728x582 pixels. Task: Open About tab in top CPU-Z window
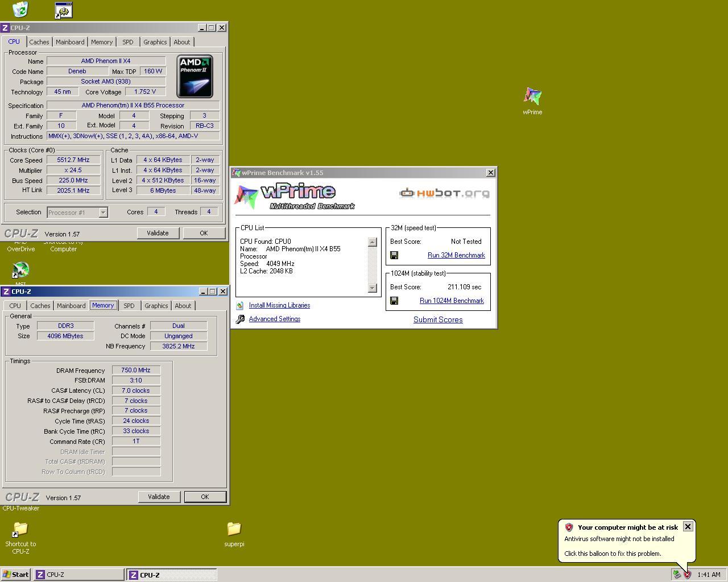point(182,42)
